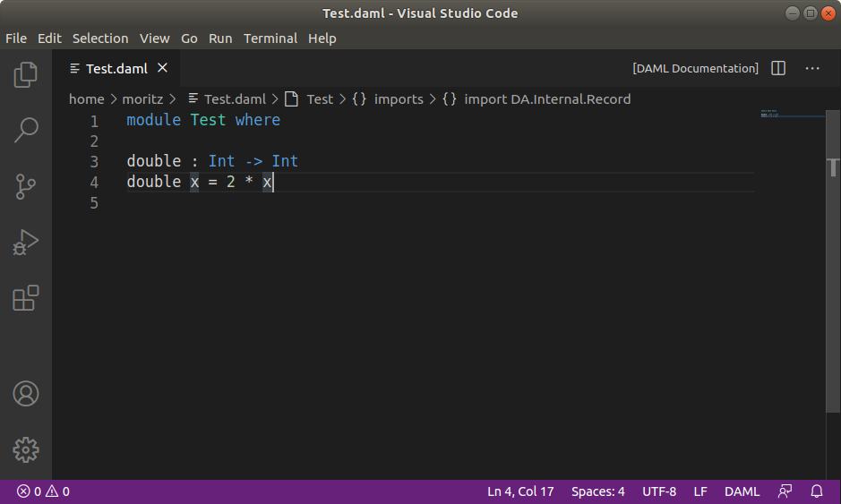Open the Explorer view in activity bar
Viewport: 841px width, 504px height.
point(26,75)
